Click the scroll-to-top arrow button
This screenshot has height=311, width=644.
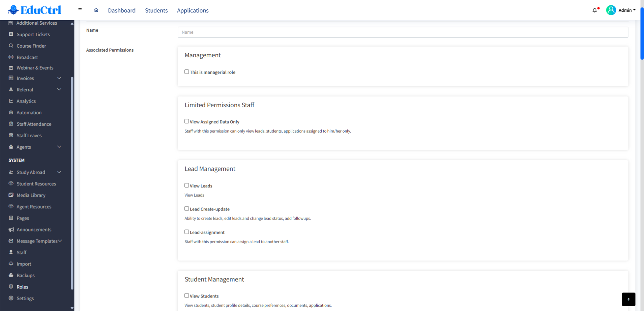tap(628, 299)
